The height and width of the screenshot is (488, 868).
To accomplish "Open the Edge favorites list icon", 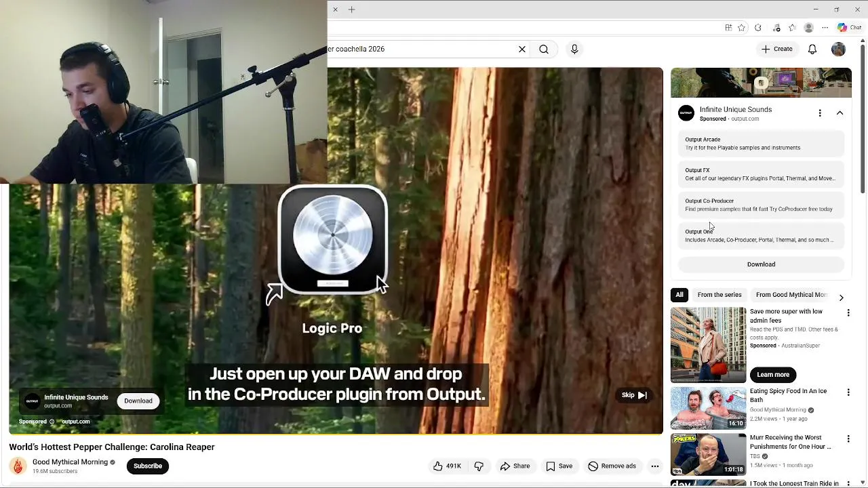I will tap(792, 28).
